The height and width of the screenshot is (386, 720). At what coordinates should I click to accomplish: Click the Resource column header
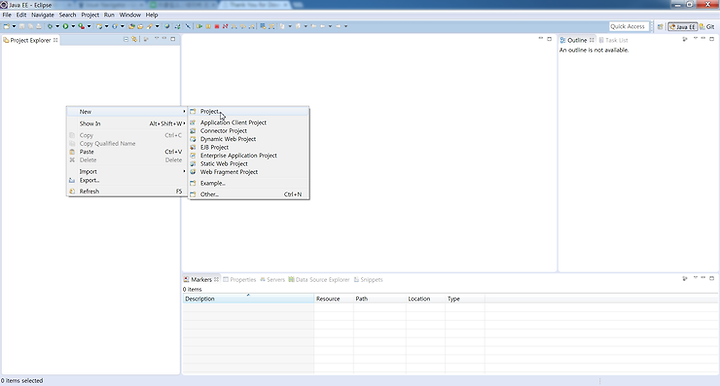click(334, 299)
